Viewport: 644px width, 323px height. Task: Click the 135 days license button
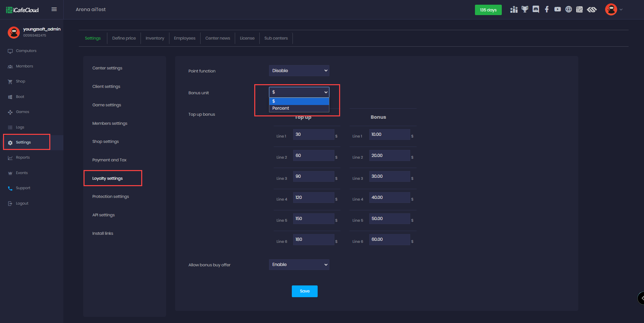pos(488,10)
